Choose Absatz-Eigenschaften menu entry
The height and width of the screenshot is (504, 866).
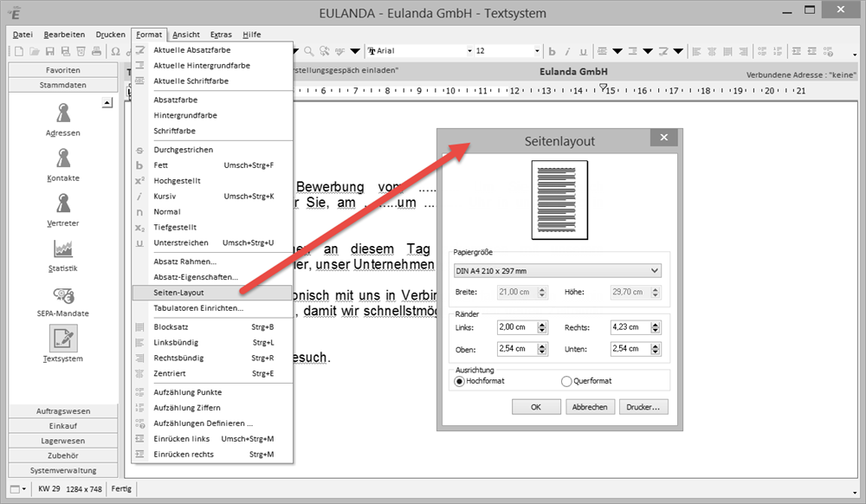(212, 277)
